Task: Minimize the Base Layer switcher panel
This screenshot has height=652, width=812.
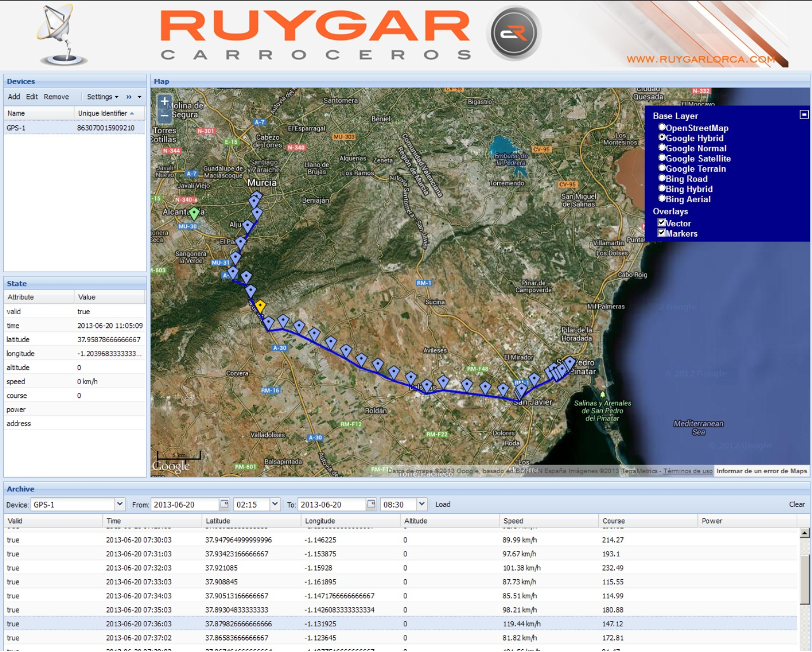Action: tap(804, 115)
